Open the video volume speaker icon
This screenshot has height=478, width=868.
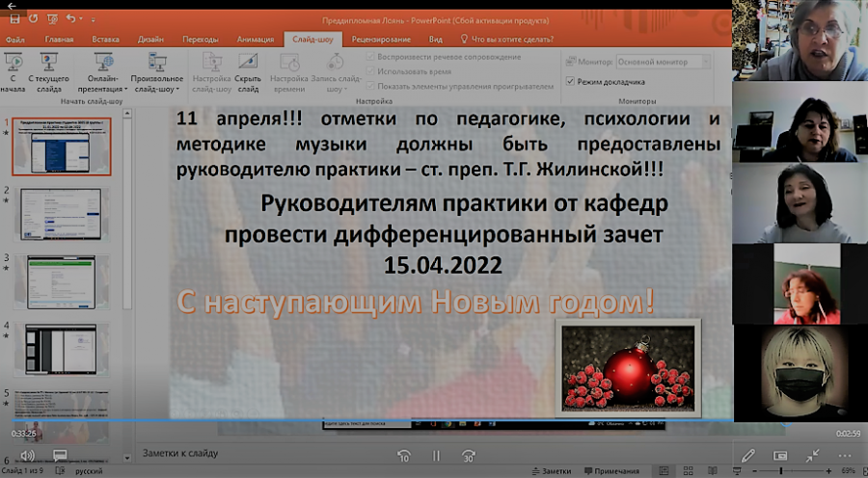tap(27, 455)
